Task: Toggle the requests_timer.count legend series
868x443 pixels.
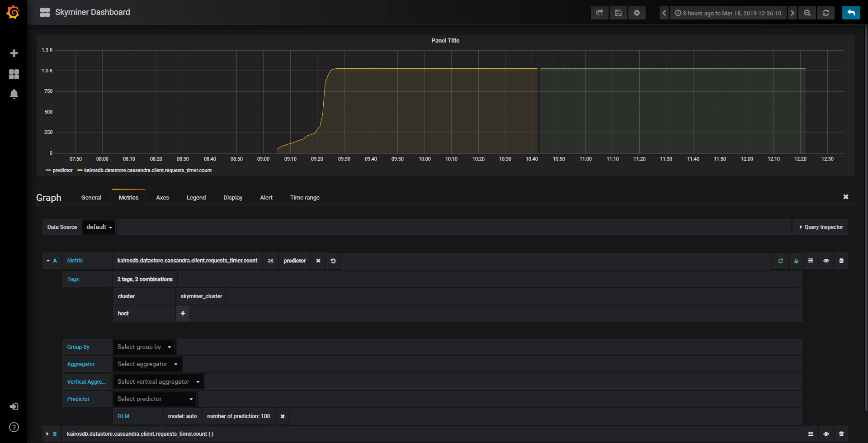Action: tap(148, 171)
